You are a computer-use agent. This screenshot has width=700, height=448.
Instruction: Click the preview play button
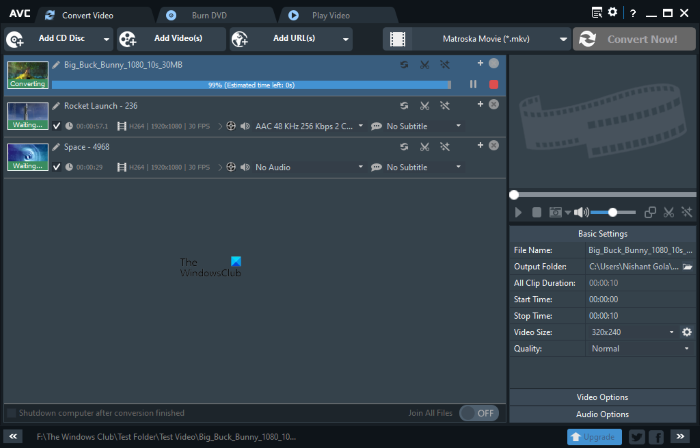pyautogui.click(x=518, y=212)
